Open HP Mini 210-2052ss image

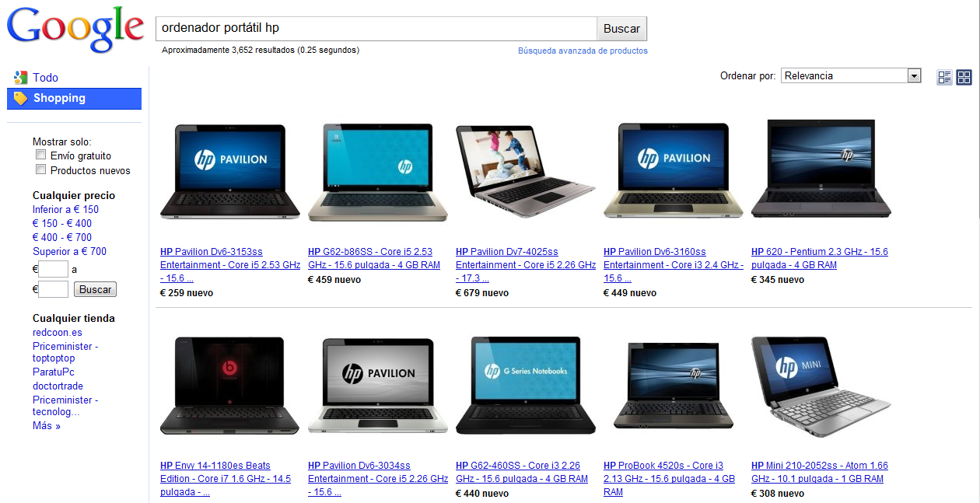tap(821, 387)
